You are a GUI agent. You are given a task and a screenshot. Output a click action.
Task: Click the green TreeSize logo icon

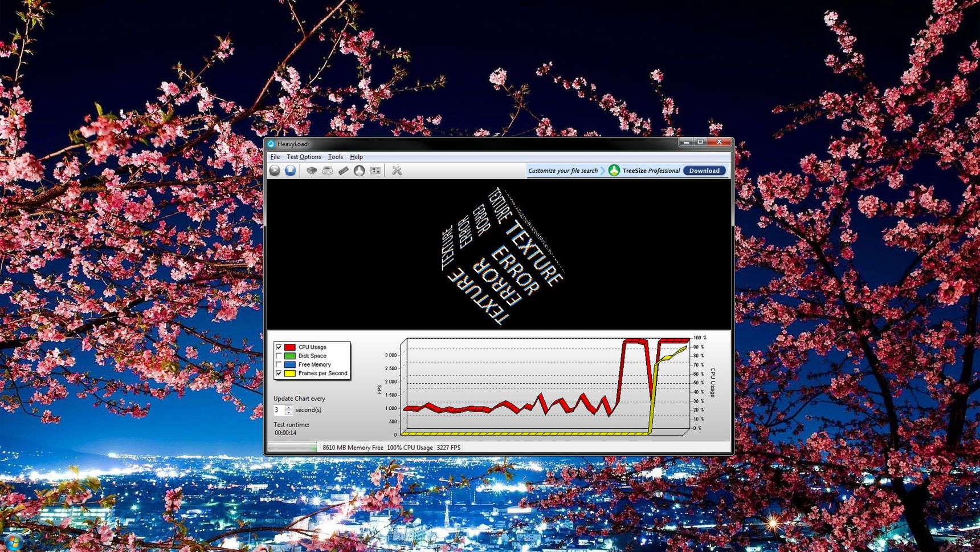coord(614,171)
